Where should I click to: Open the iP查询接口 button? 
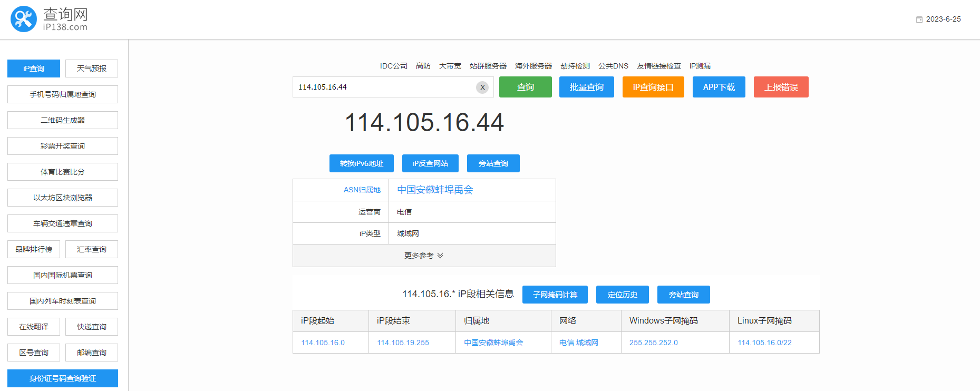pos(653,87)
